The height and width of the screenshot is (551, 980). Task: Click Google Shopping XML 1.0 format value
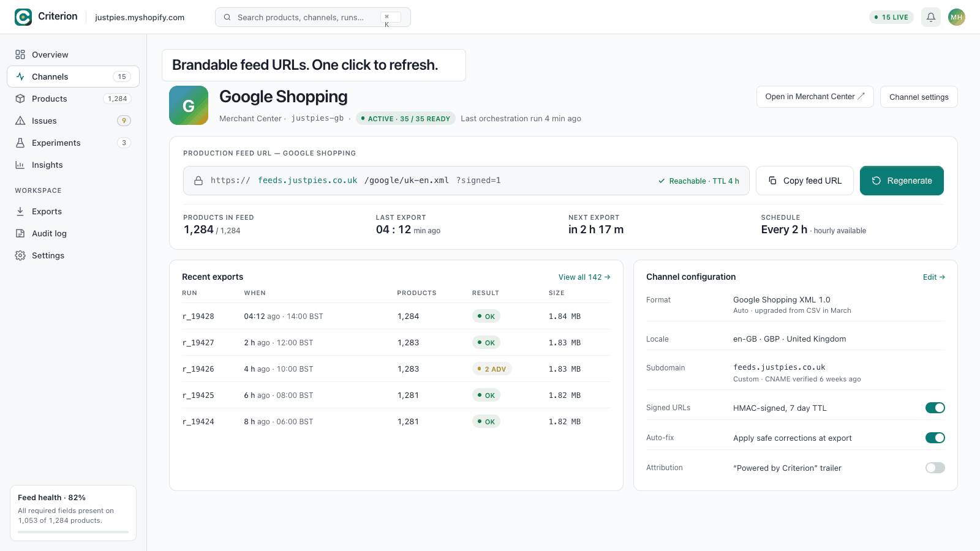coord(782,300)
